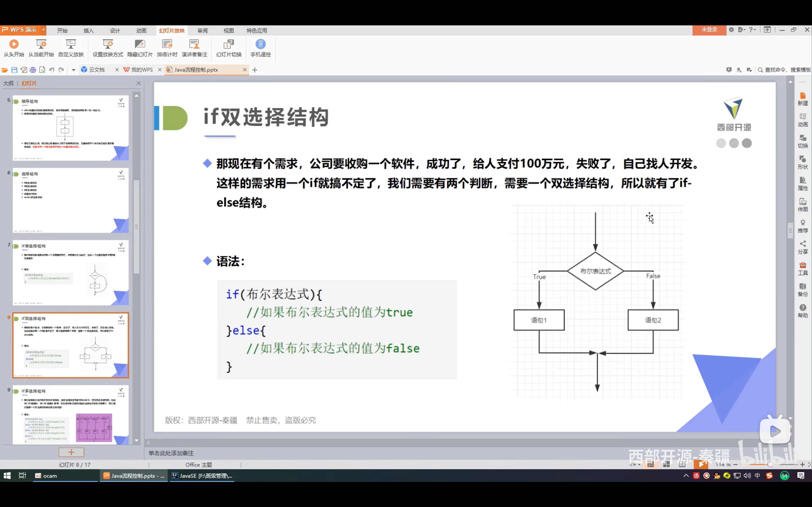The width and height of the screenshot is (812, 507).
Task: Click the zoom slider in status bar
Action: 770,464
